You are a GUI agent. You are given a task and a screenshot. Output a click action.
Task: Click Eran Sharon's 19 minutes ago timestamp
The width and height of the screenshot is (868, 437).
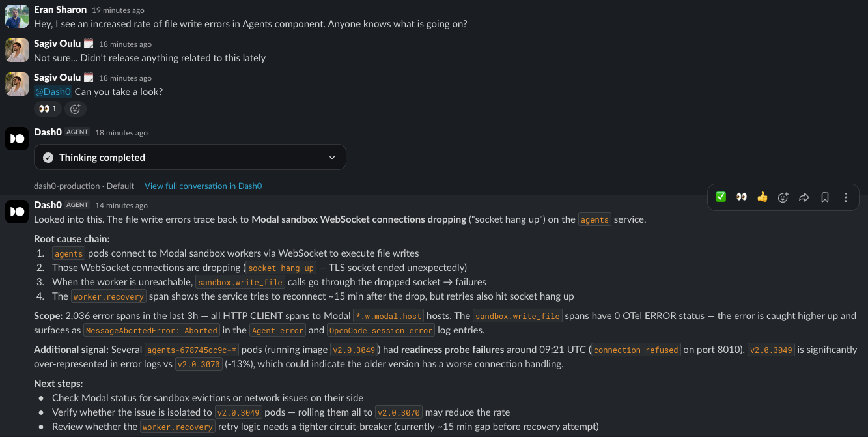click(x=118, y=10)
